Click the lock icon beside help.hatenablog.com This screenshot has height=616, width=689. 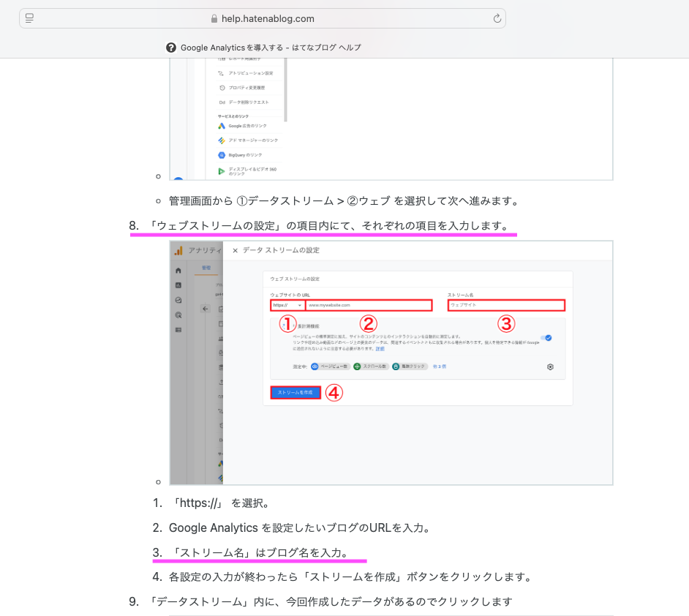pos(214,19)
